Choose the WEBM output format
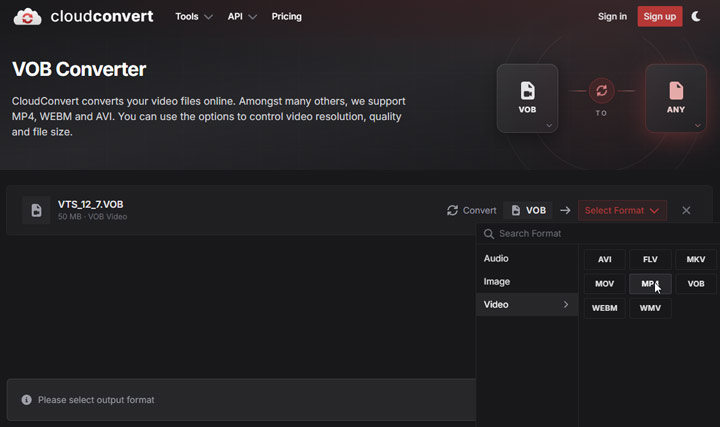The image size is (720, 427). click(604, 308)
